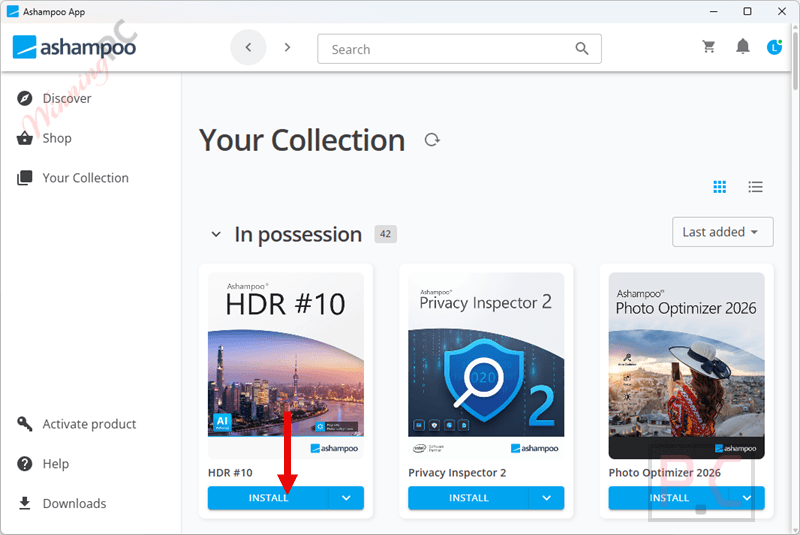The height and width of the screenshot is (535, 800).
Task: Open the HDR #10 box art
Action: click(x=286, y=365)
